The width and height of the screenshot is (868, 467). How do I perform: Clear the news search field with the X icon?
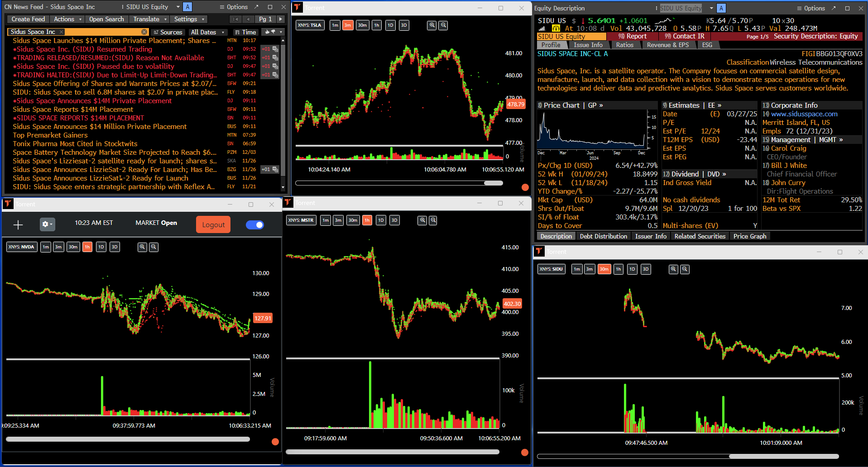pyautogui.click(x=144, y=32)
